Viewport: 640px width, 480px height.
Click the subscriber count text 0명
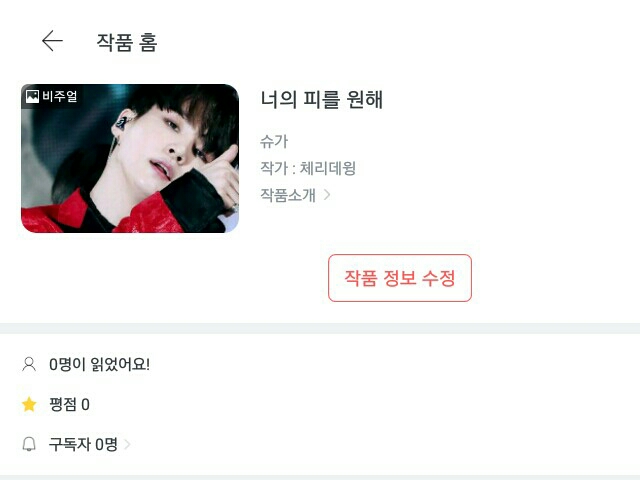107,444
